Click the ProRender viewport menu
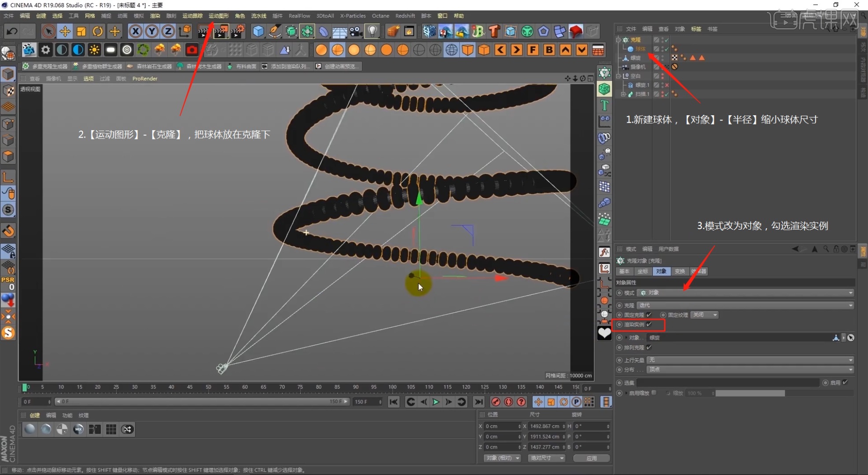868x475 pixels. click(145, 79)
